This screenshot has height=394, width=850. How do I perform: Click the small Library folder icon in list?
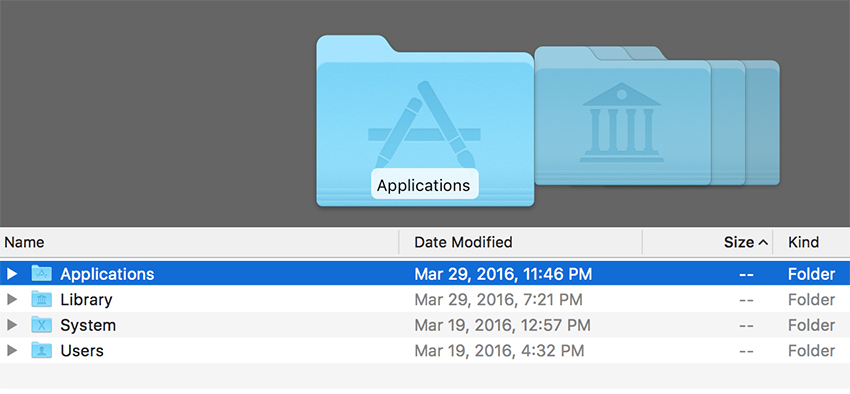coord(41,299)
